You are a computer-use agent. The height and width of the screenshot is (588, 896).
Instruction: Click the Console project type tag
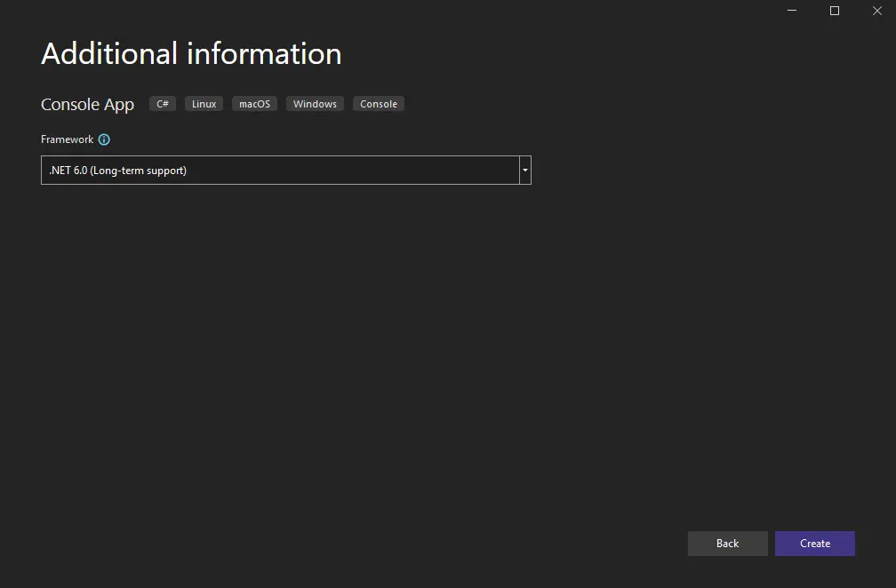(x=379, y=104)
